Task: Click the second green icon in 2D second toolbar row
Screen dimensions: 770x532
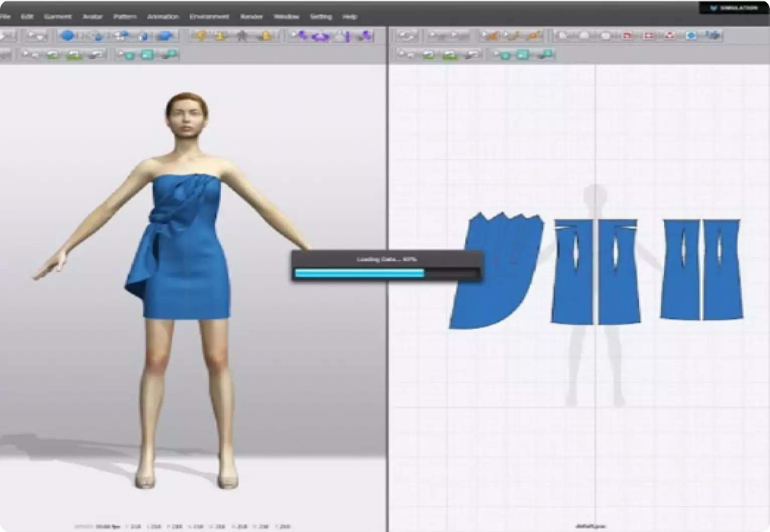Action: click(x=450, y=54)
